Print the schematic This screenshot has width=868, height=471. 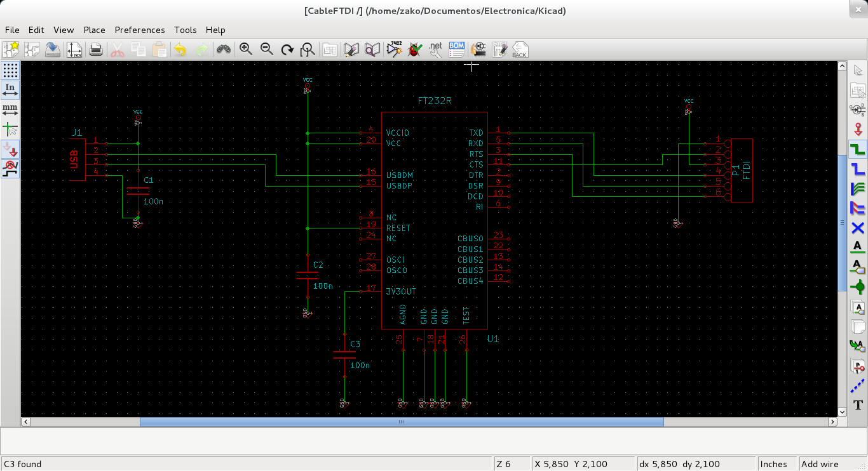(x=96, y=49)
